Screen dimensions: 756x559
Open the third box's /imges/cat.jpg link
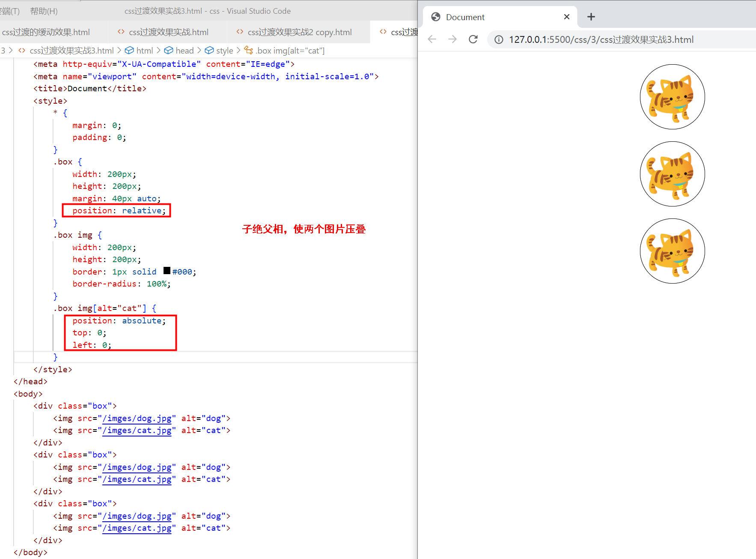[137, 528]
